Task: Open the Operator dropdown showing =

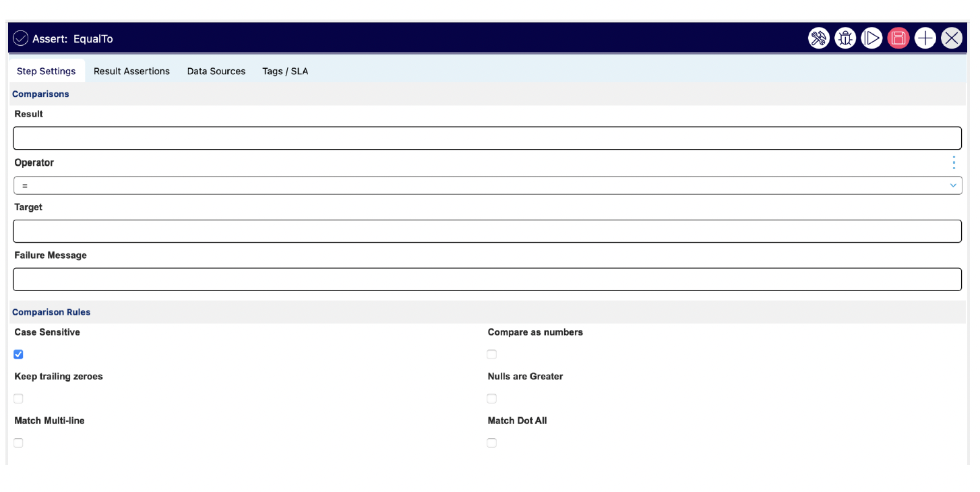Action: point(487,185)
